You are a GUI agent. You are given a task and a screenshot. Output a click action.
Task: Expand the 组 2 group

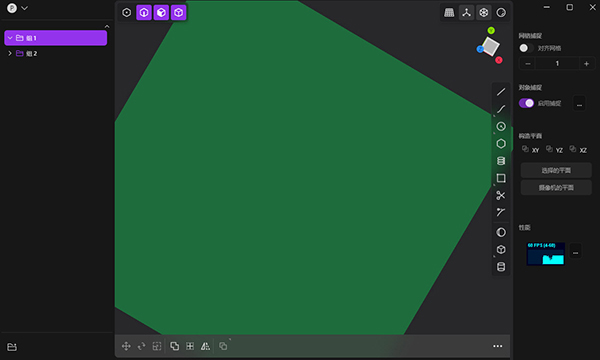(x=10, y=53)
